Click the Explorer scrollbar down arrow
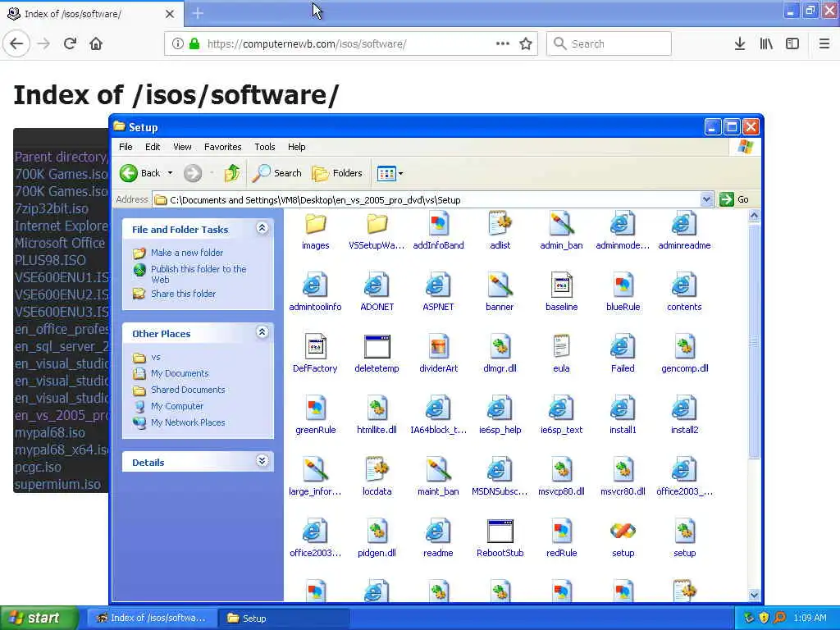This screenshot has height=630, width=840. coord(754,594)
